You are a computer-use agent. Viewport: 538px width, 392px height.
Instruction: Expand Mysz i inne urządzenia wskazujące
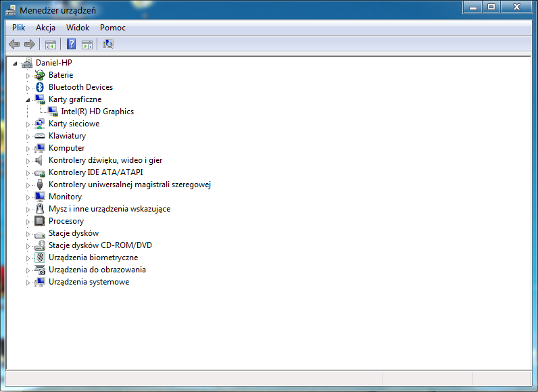[28, 210]
